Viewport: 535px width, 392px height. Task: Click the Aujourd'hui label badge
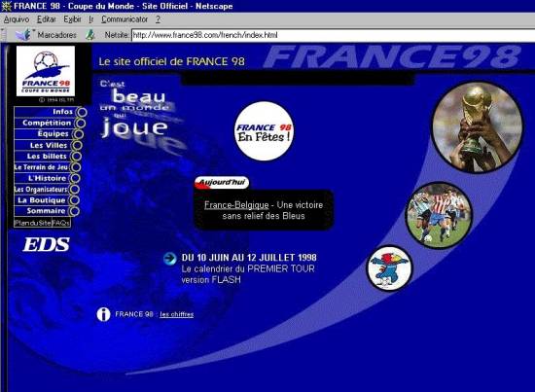click(222, 183)
